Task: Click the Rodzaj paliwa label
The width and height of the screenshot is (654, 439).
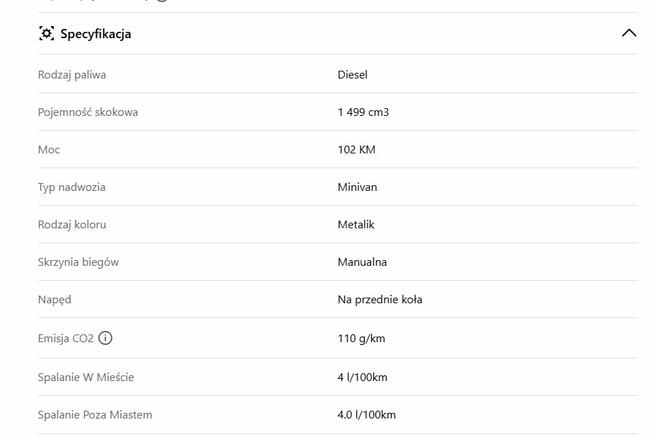Action: (72, 74)
